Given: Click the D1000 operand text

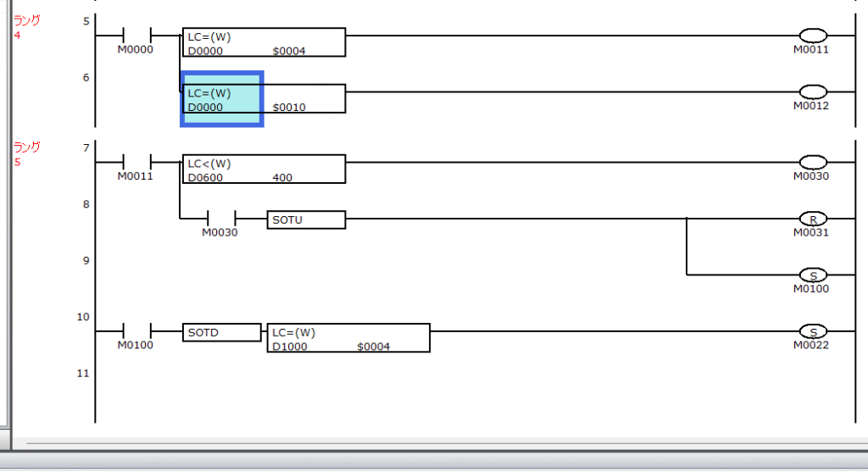Looking at the screenshot, I should (x=290, y=347).
